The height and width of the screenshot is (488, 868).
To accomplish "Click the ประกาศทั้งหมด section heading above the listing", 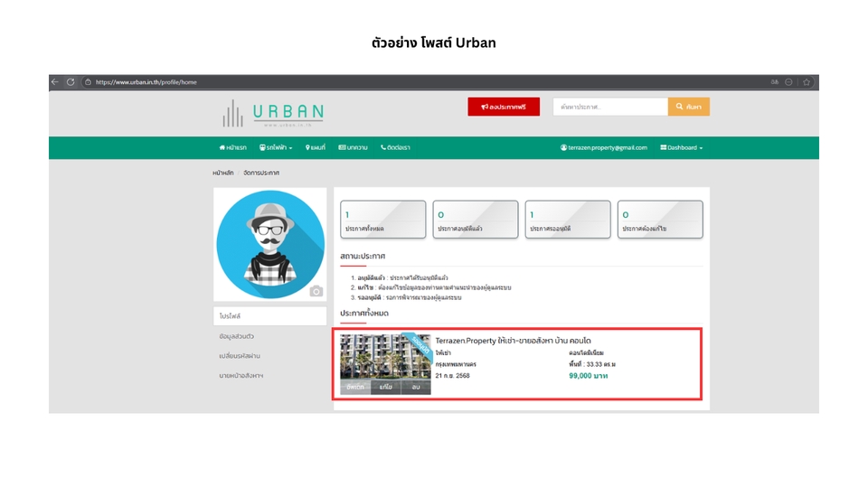I will coord(364,314).
